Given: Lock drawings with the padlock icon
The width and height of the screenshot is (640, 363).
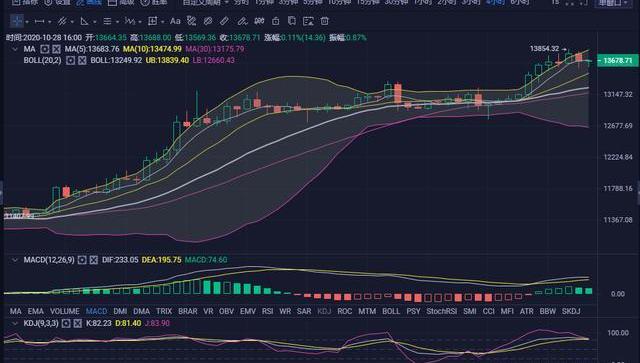Looking at the screenshot, I should pos(276,21).
